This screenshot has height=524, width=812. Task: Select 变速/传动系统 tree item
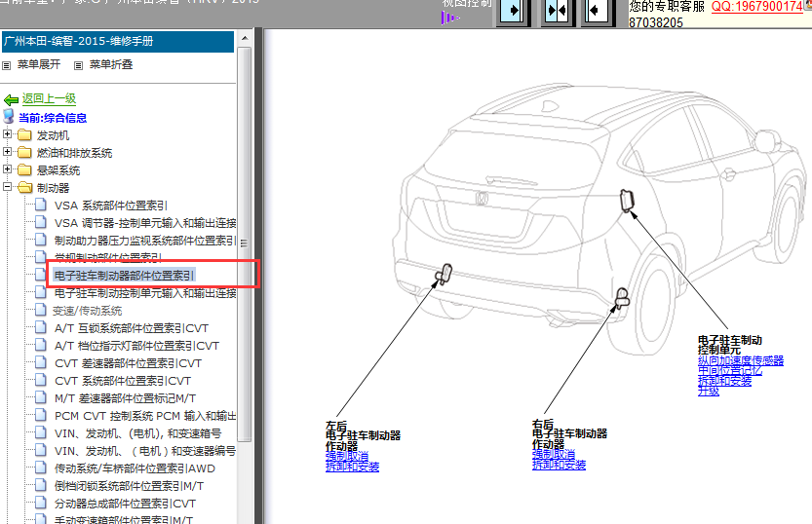(x=87, y=311)
